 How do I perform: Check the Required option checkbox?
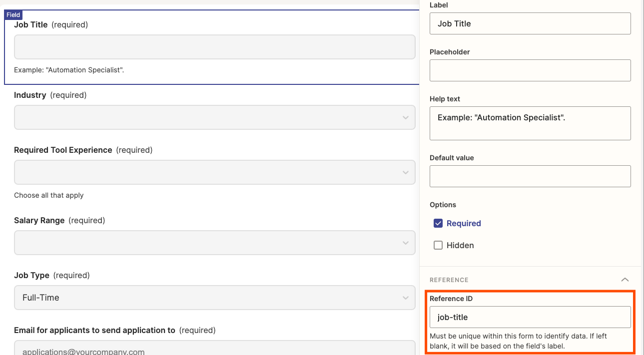(438, 223)
